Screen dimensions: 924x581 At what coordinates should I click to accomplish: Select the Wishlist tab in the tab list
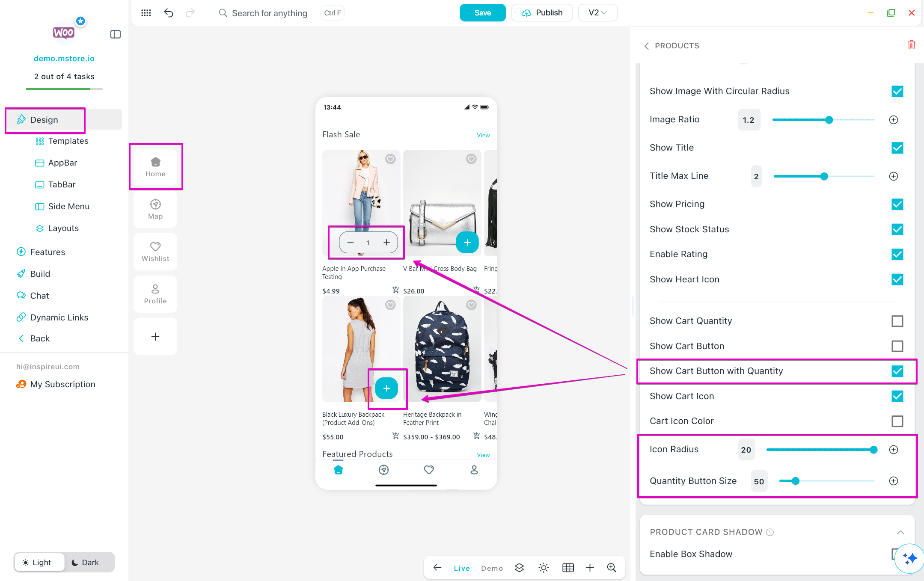point(155,252)
